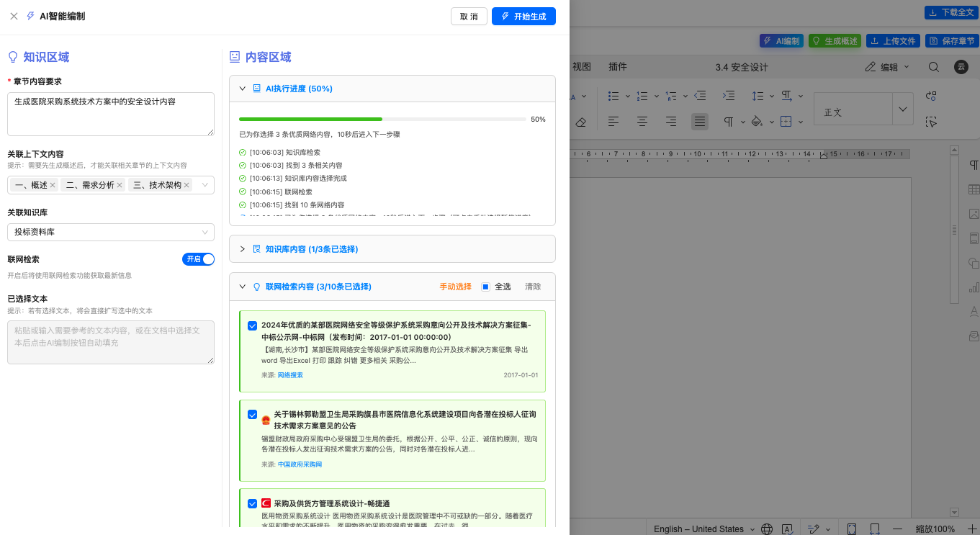Open the insert table icon in right sidebar
The height and width of the screenshot is (535, 980).
point(974,190)
